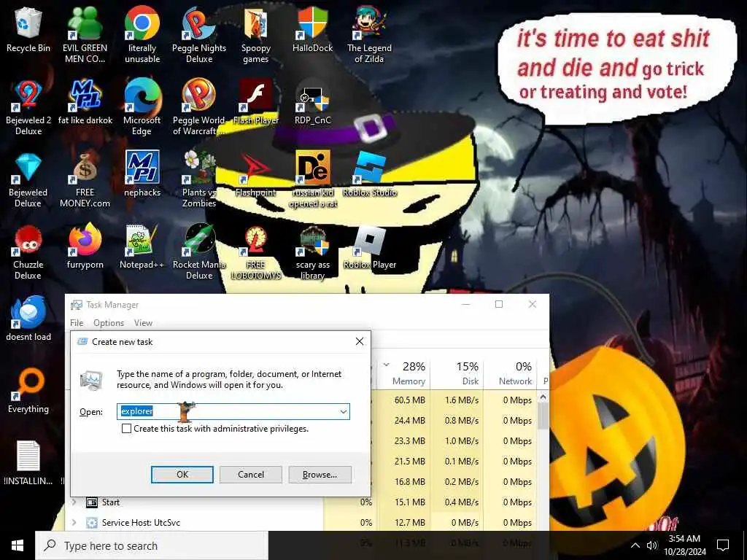
Task: Open the Options menu in Task Manager
Action: (x=109, y=323)
